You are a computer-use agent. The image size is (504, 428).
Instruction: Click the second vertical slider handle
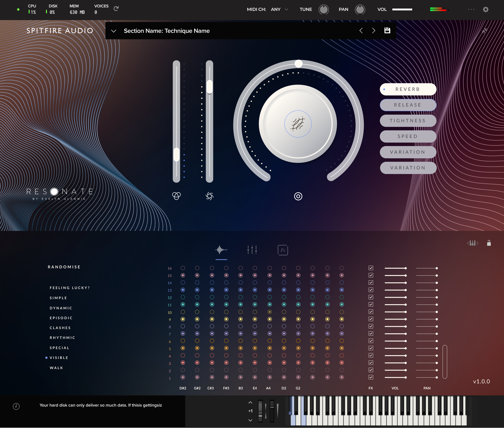click(x=210, y=87)
